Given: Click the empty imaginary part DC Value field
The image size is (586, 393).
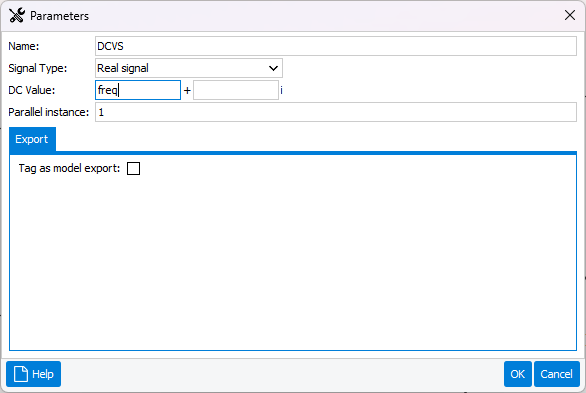Looking at the screenshot, I should click(x=236, y=90).
